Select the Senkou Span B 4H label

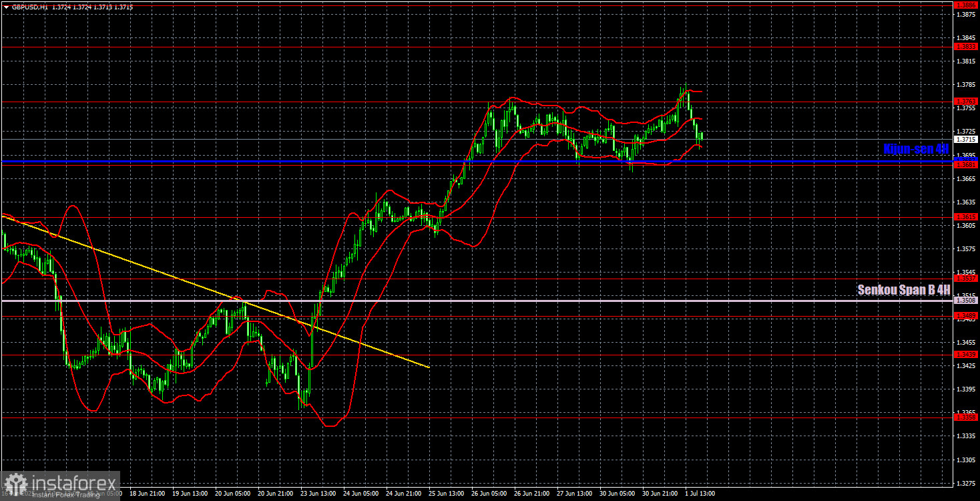903,290
